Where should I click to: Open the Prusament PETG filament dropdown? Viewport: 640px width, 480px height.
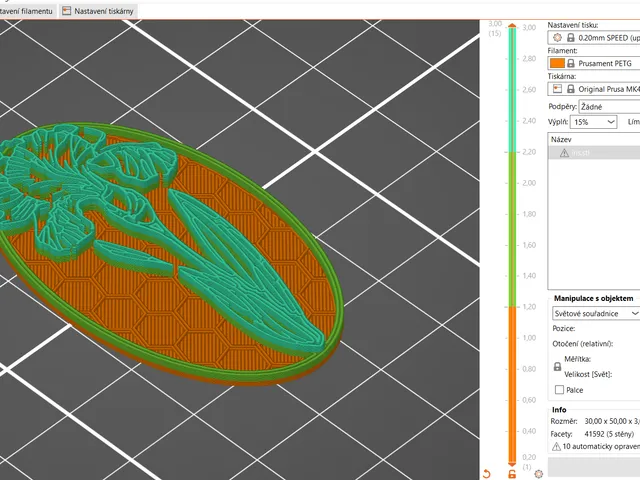[594, 63]
